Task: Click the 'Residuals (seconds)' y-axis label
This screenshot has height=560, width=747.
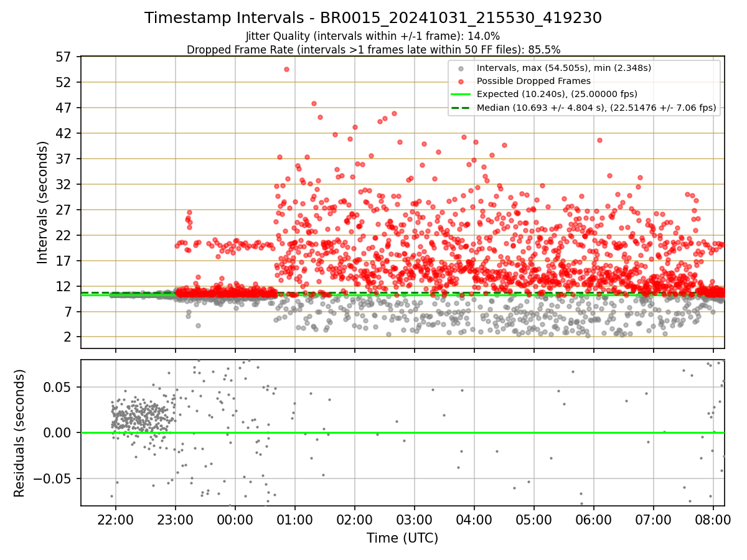Action: point(19,433)
